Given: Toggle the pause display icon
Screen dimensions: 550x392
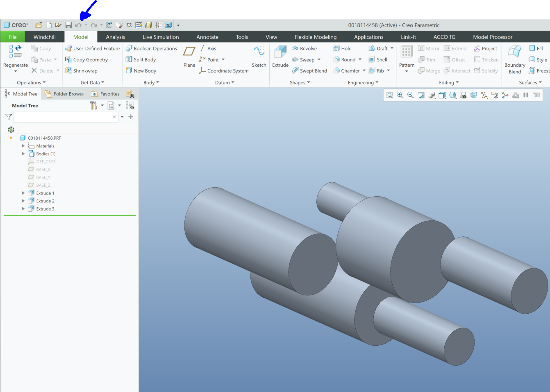Looking at the screenshot, I should pos(526,95).
